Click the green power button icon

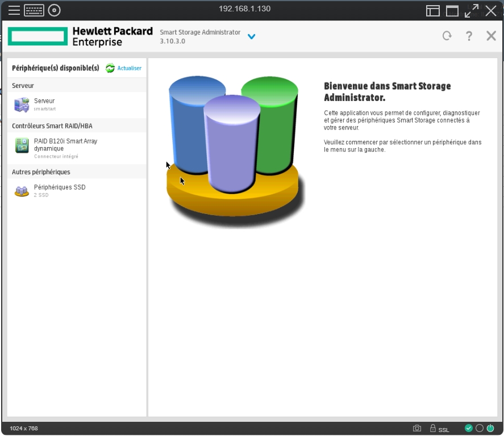(x=490, y=428)
